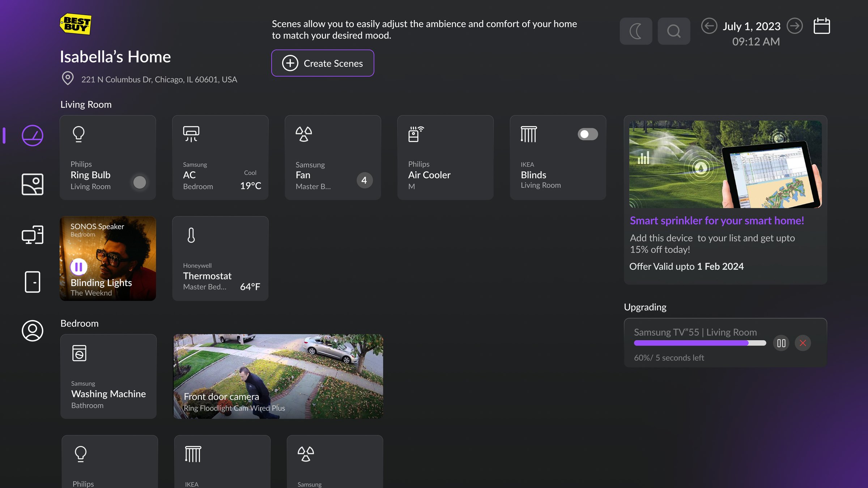The image size is (868, 488).
Task: Toggle the Ring Bulb round power button
Action: (140, 182)
